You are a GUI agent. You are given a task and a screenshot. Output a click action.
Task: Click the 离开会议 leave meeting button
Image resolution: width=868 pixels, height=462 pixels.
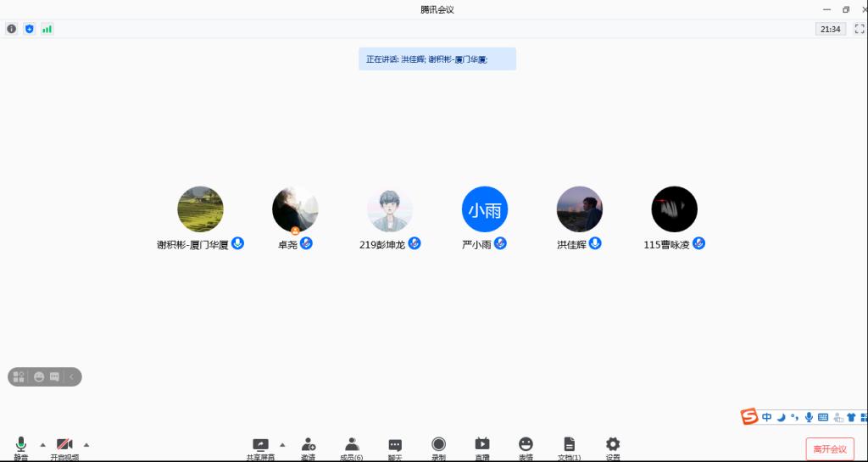point(829,448)
